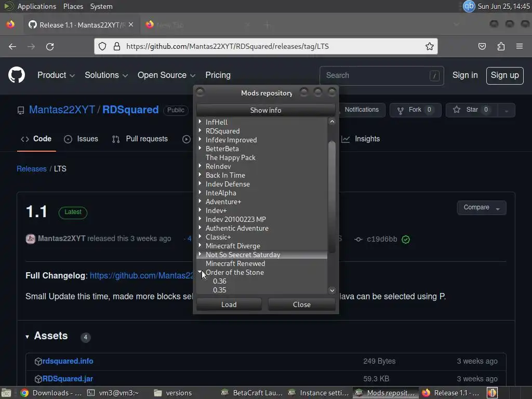Bookmark this page with the star icon
This screenshot has width=532, height=399.
point(430,46)
